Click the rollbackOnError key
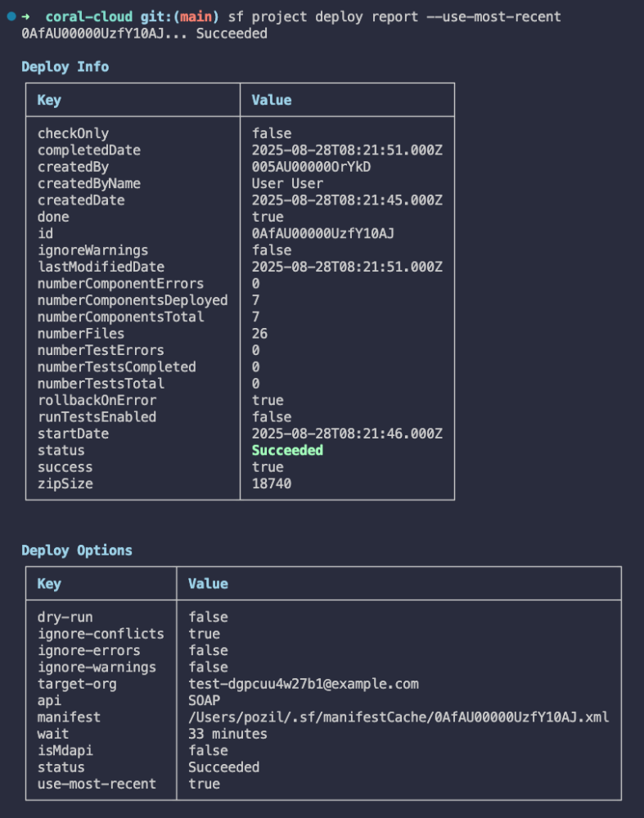 click(x=97, y=401)
